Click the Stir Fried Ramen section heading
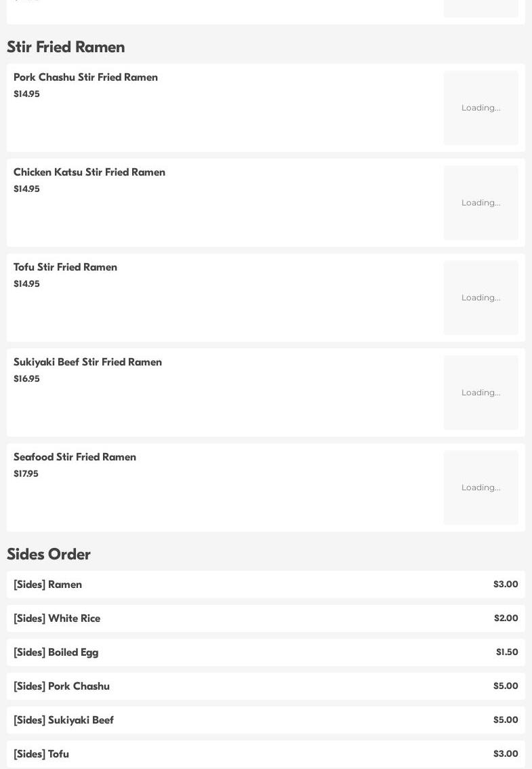 66,47
